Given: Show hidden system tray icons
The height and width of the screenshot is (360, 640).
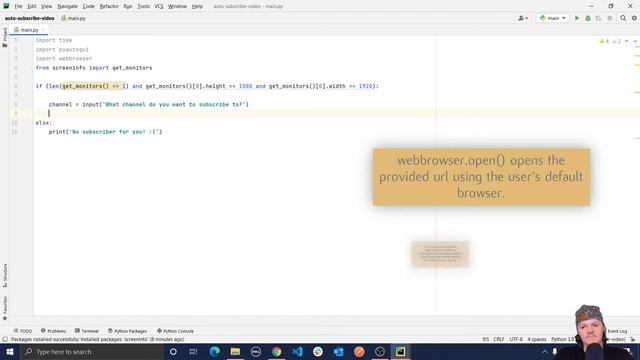Looking at the screenshot, I should point(544,352).
